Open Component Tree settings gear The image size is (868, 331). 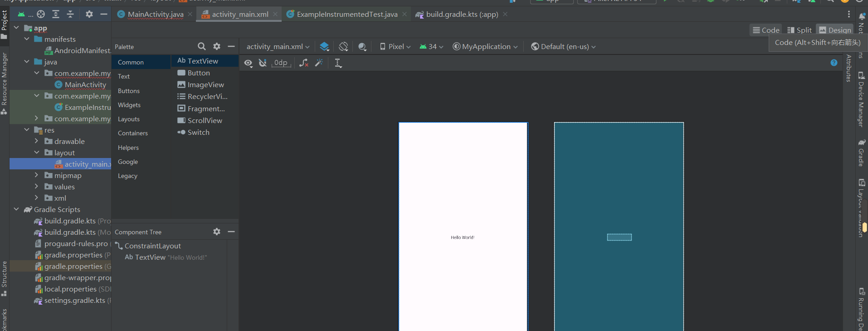(217, 232)
